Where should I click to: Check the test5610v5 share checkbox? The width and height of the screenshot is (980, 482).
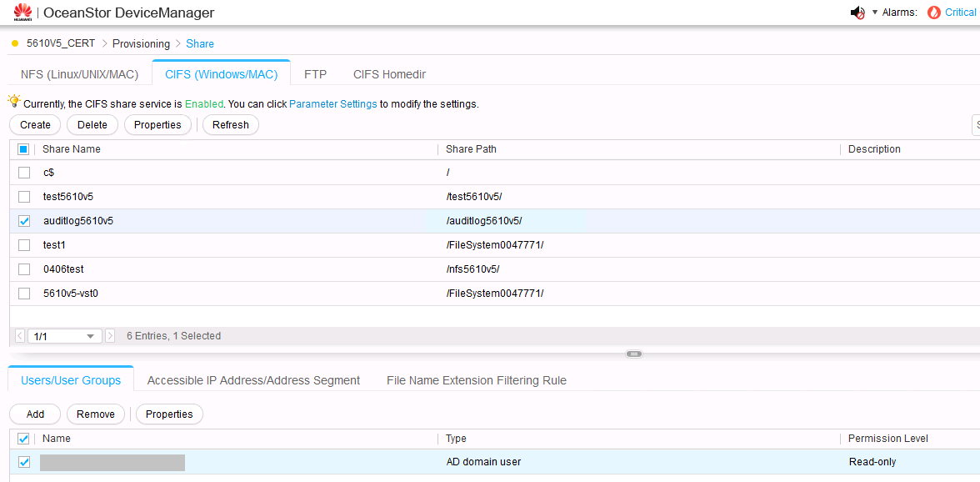[22, 196]
